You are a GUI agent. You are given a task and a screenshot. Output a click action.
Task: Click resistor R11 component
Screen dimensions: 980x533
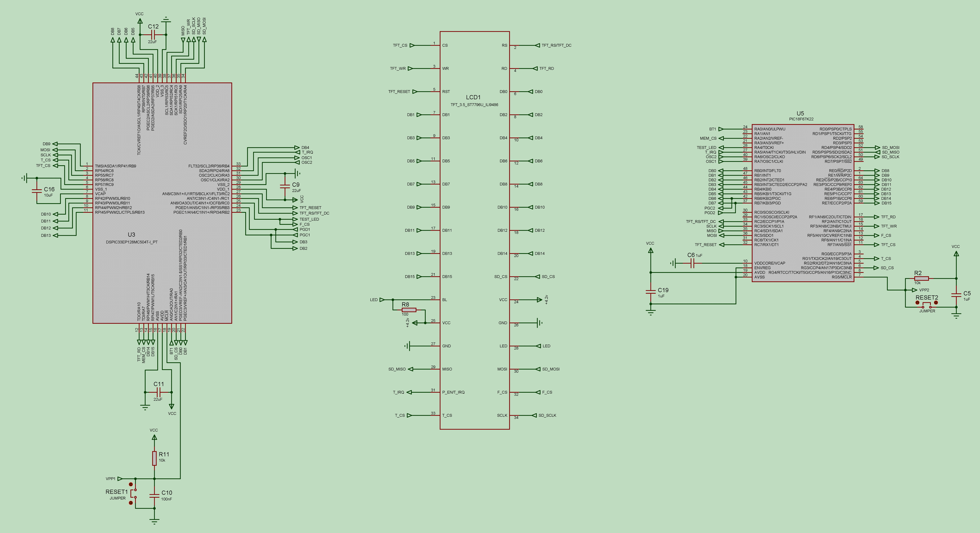pyautogui.click(x=154, y=458)
